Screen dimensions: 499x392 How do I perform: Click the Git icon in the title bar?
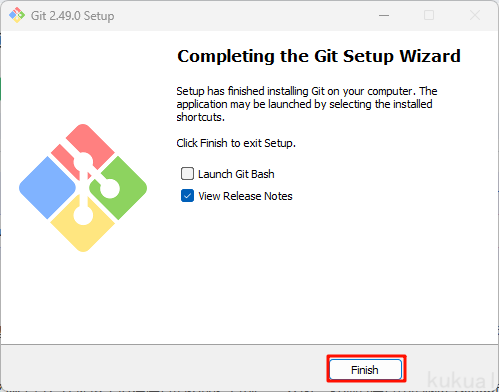(17, 15)
